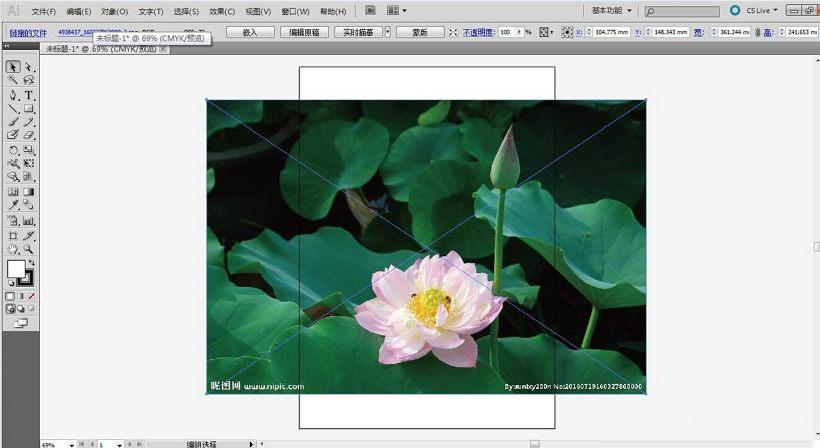Select the Selection (black arrow) tool
Screen dimensions: 820x448
14,67
